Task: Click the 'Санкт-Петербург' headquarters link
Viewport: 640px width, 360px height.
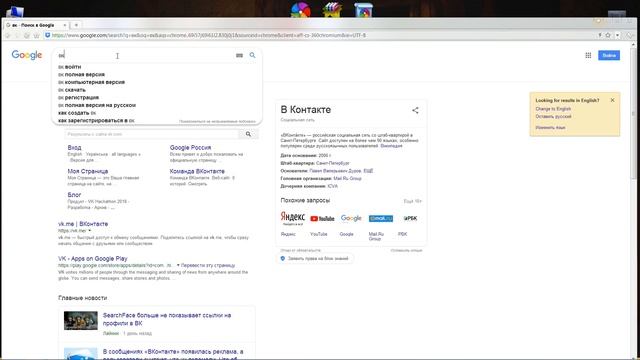Action: tap(333, 163)
